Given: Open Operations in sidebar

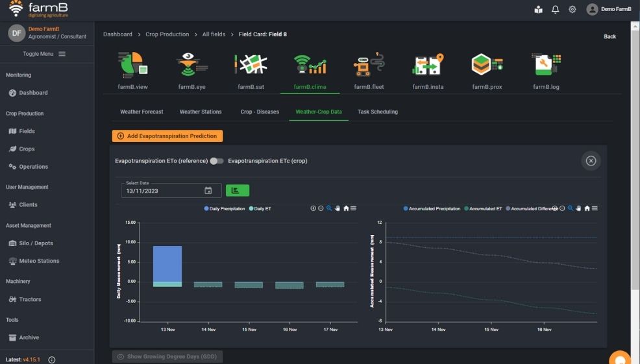Looking at the screenshot, I should (28, 167).
